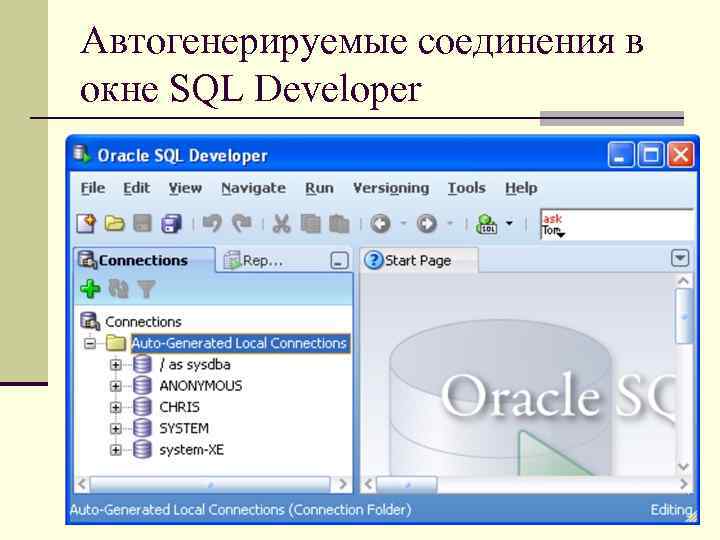Click the ask Tom search field
The height and width of the screenshot is (540, 720).
616,224
